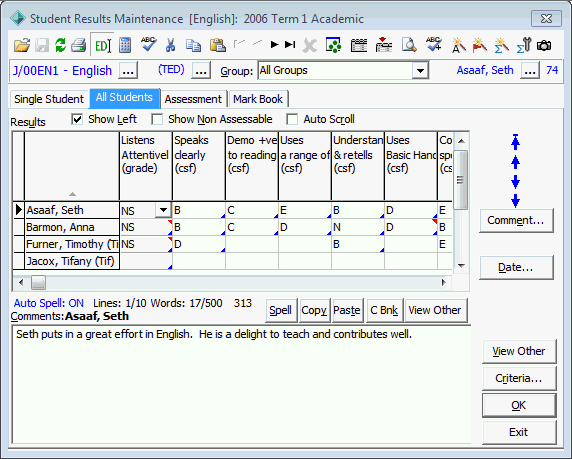Click the wand with sigma icon
The width and height of the screenshot is (572, 459).
pyautogui.click(x=502, y=45)
